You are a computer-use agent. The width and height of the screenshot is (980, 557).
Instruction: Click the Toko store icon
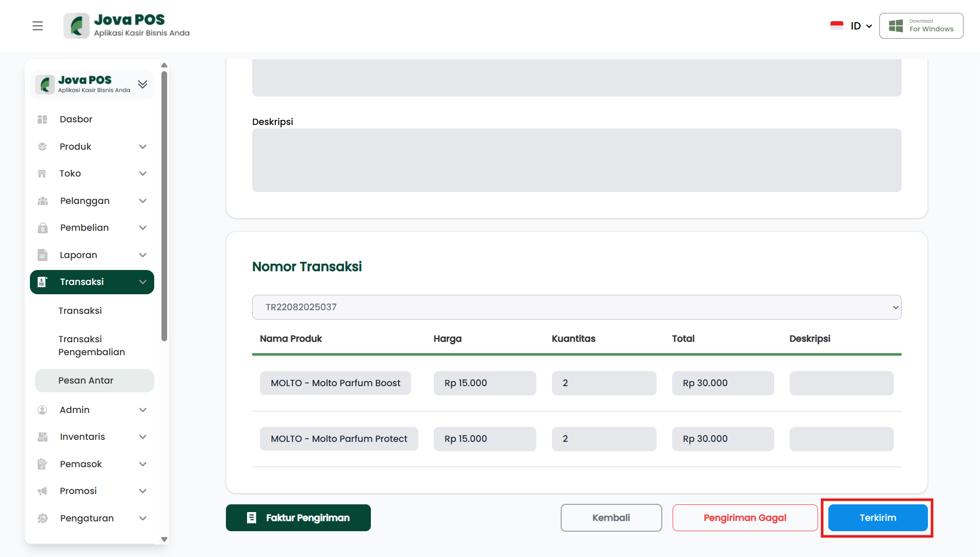pyautogui.click(x=42, y=173)
